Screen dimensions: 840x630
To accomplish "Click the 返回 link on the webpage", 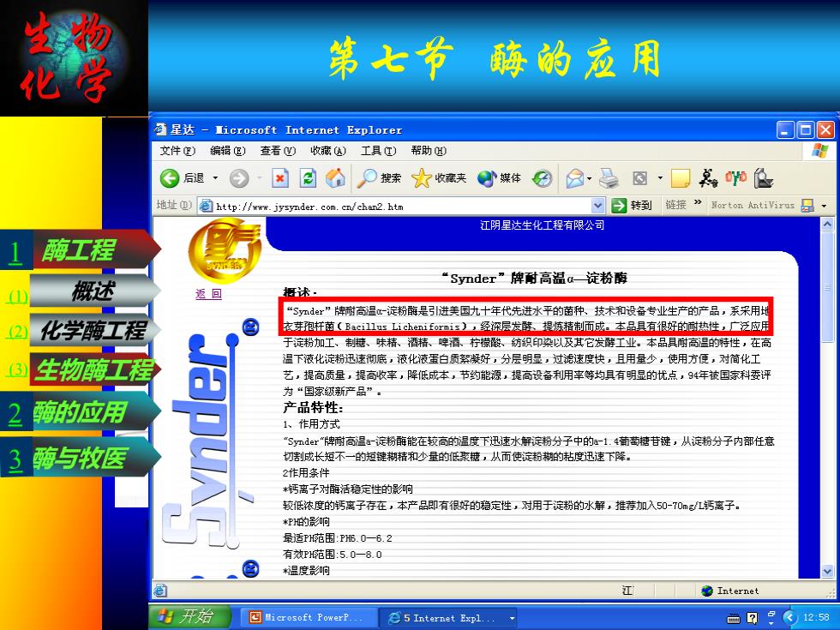I will pyautogui.click(x=208, y=293).
